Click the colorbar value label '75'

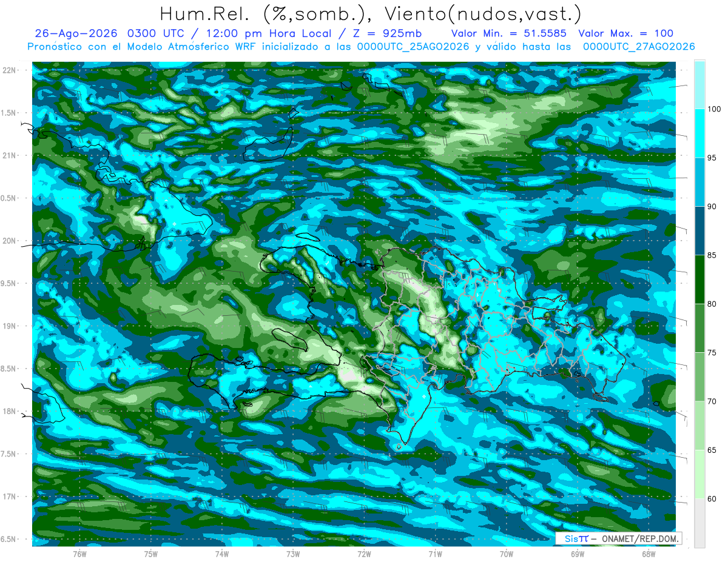point(713,353)
